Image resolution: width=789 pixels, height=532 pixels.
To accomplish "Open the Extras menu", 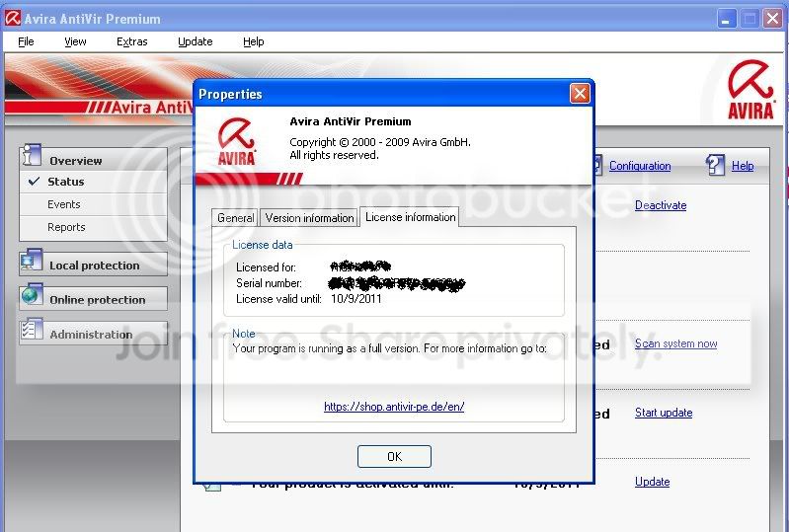I will coord(132,41).
